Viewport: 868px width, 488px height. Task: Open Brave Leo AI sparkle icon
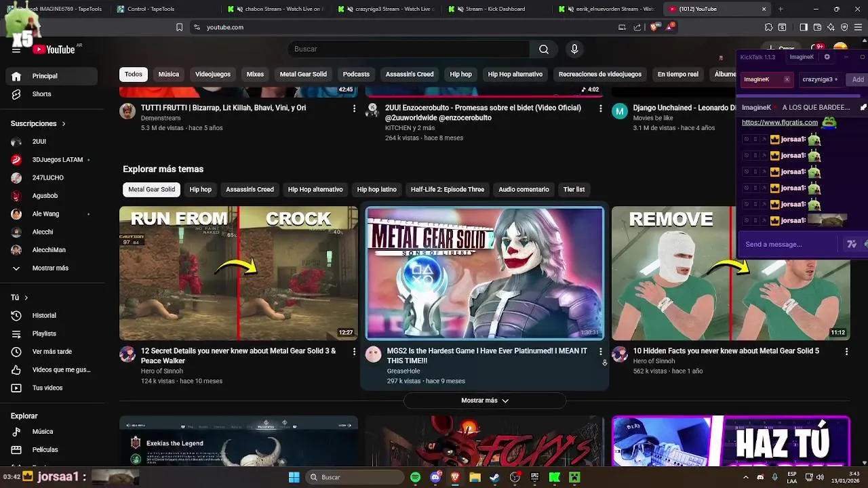(x=831, y=27)
